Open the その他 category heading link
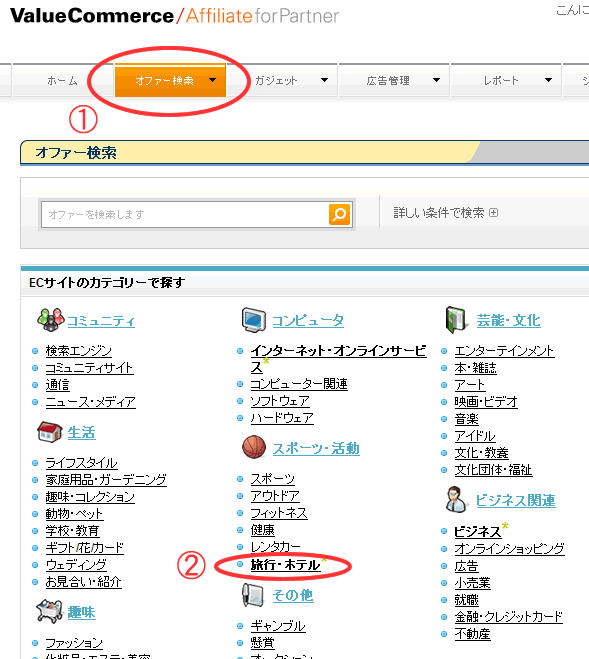Image resolution: width=589 pixels, height=659 pixels. pos(293,595)
